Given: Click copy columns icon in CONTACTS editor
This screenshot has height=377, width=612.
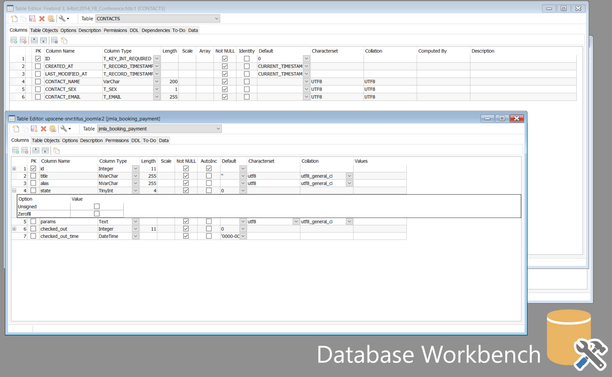Looking at the screenshot, I should coord(64,41).
